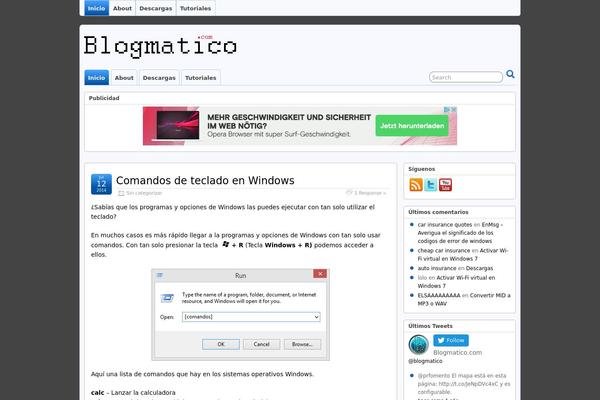Viewport: 600px width, 400px height.
Task: Open Convertir MID a MP3 o WAV link
Action: click(464, 299)
